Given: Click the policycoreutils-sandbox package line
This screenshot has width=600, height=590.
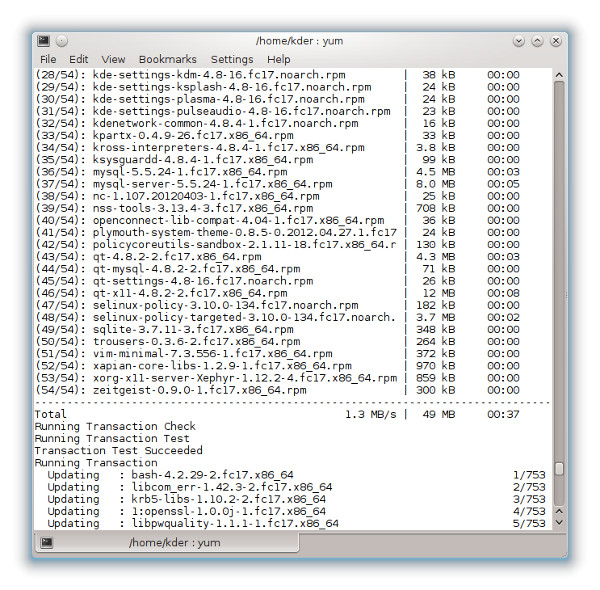Looking at the screenshot, I should point(278,244).
